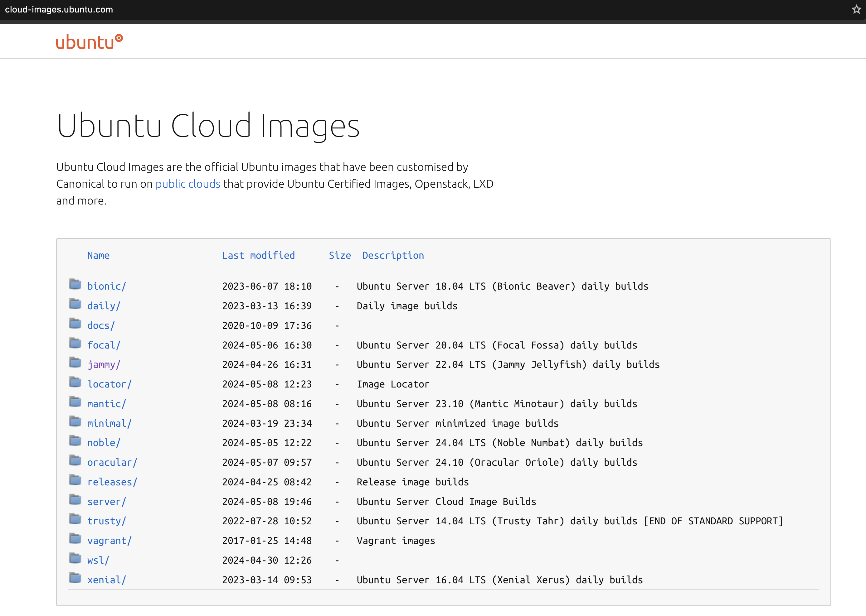The height and width of the screenshot is (616, 866).
Task: Click the folder icon beside bionic/
Action: [x=75, y=284]
